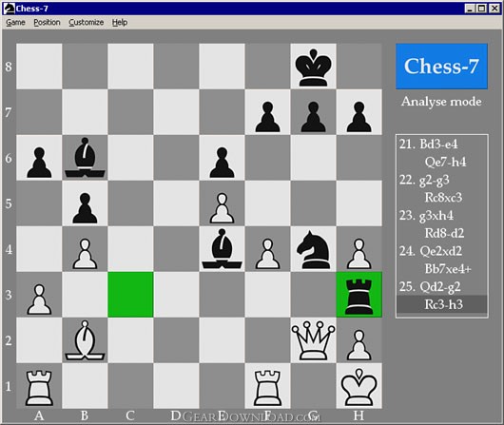This screenshot has height=425, width=504.
Task: Select the white pawn on H4
Action: [x=359, y=254]
